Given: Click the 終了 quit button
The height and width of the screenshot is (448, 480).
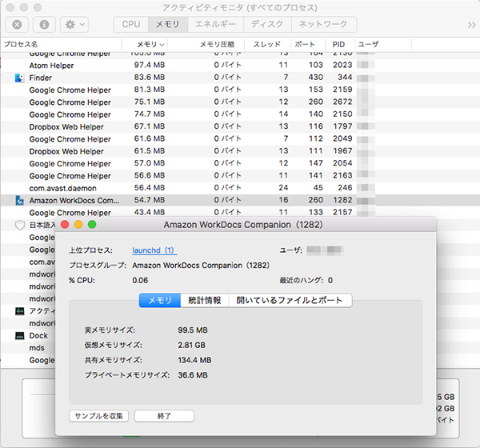Looking at the screenshot, I should 164,416.
